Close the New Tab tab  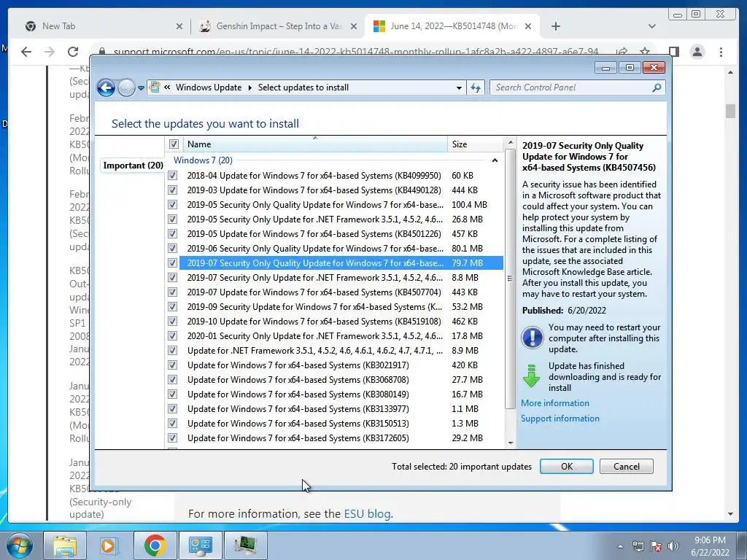pos(179,26)
